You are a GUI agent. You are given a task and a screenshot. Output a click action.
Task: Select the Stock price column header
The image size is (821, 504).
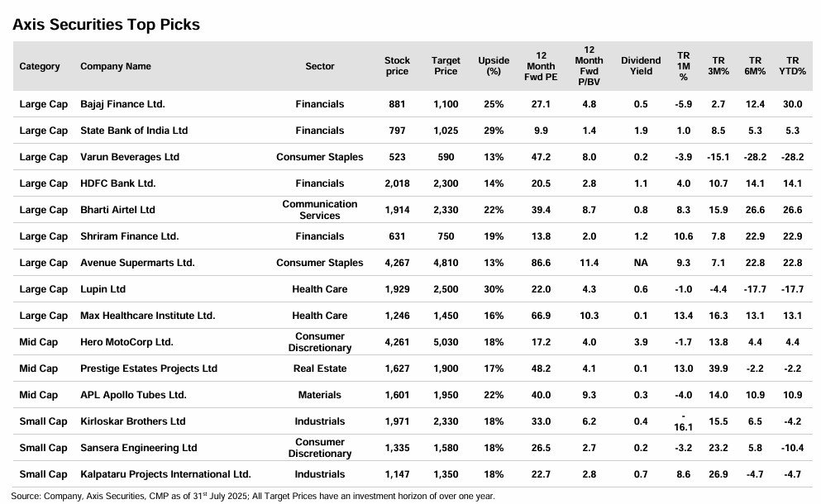click(397, 66)
